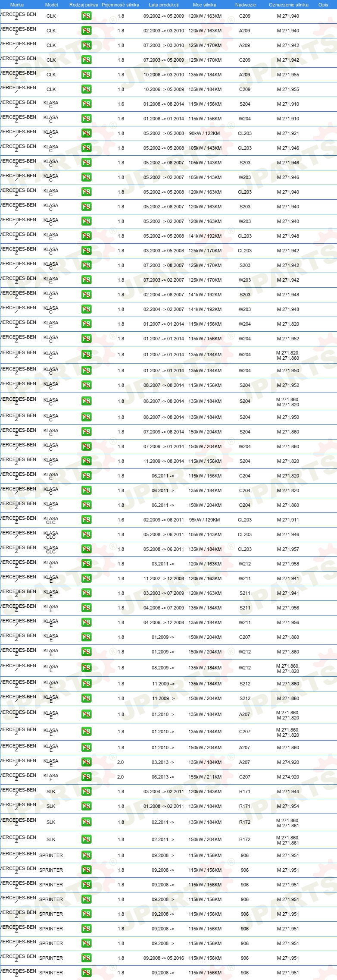The width and height of the screenshot is (337, 980).
Task: Click the fuel icon in W212 M 271.958 row
Action: click(x=86, y=564)
